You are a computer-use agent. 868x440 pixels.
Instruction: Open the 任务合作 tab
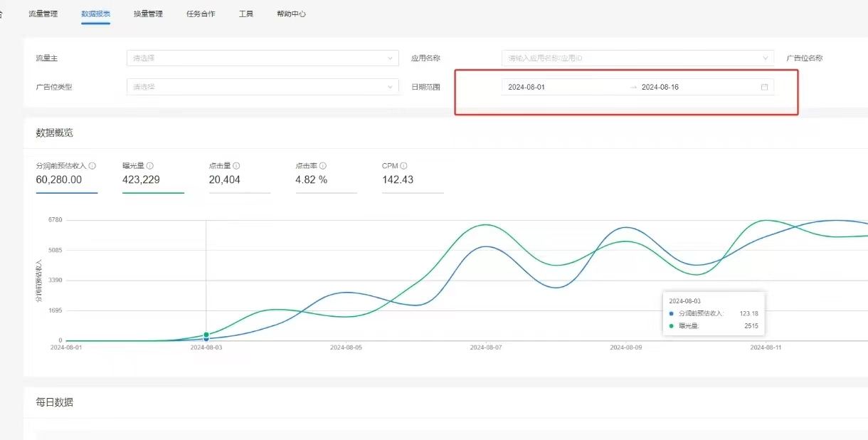tap(201, 14)
